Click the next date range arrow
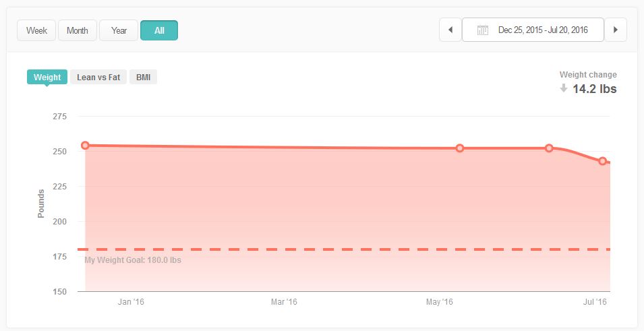Screen dimensions: 644x331 [615, 30]
